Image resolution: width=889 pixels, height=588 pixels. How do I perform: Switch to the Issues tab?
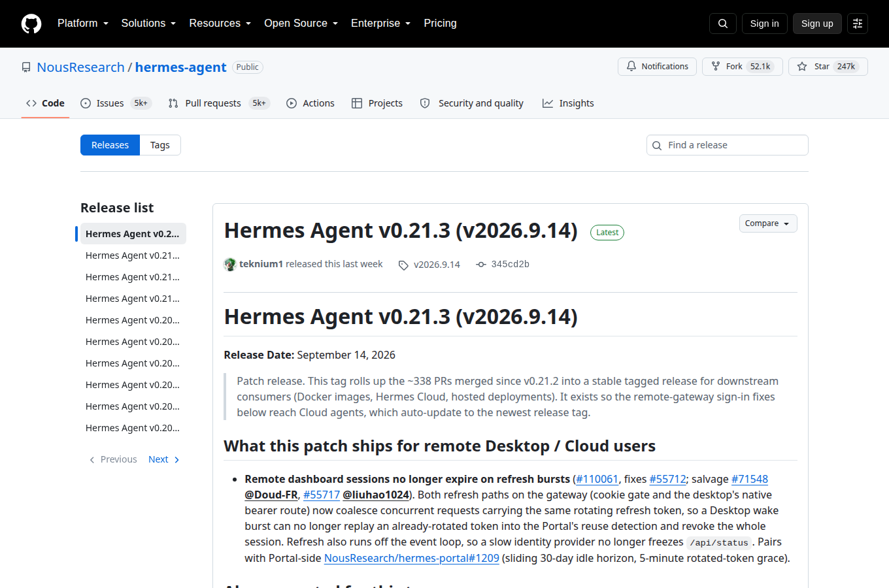point(116,103)
